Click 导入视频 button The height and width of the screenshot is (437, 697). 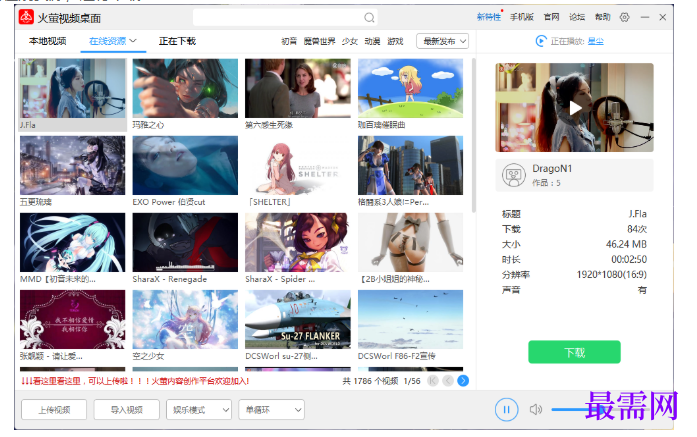126,409
